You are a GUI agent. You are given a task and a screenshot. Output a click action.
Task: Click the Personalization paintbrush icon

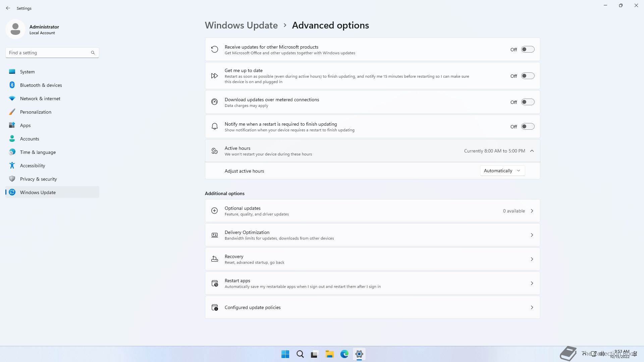point(12,112)
